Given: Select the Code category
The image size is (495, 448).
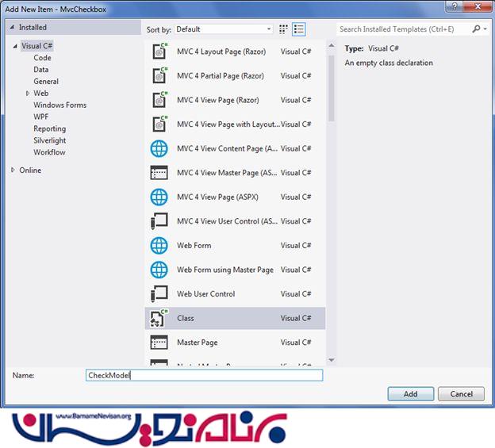Looking at the screenshot, I should click(42, 58).
